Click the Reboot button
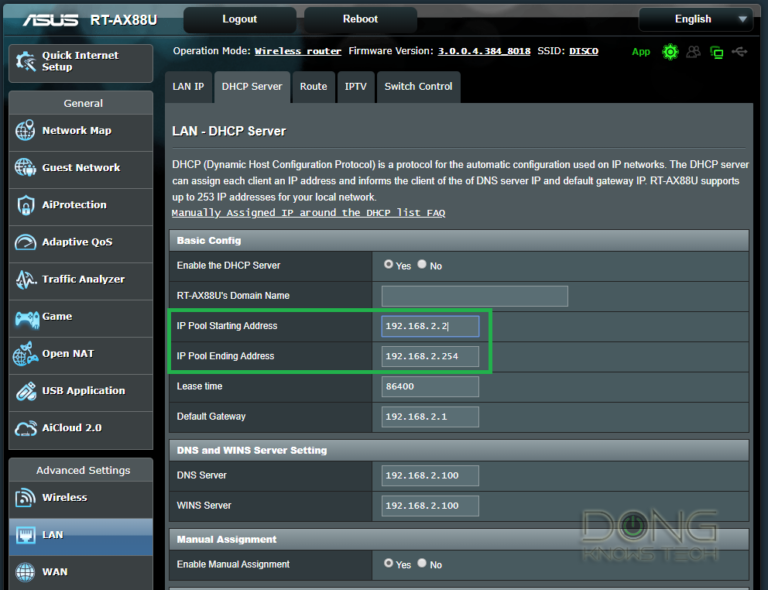Viewport: 768px width, 590px height. coord(360,19)
